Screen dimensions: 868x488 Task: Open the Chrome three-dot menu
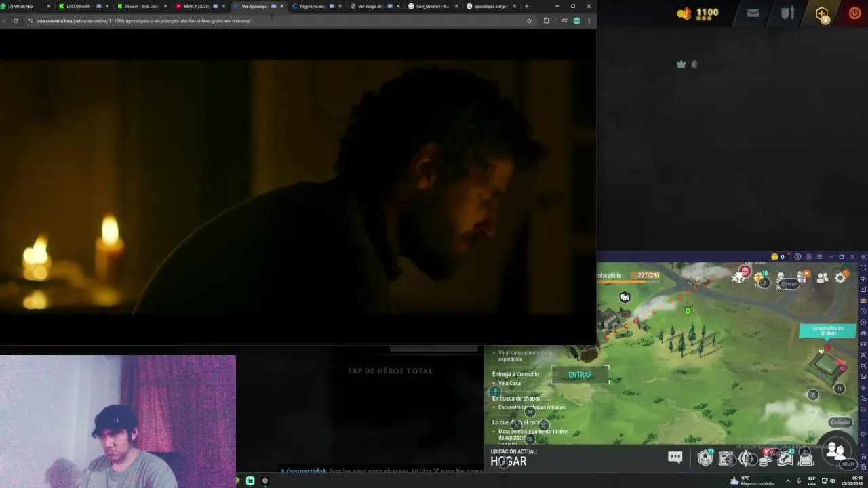[589, 21]
